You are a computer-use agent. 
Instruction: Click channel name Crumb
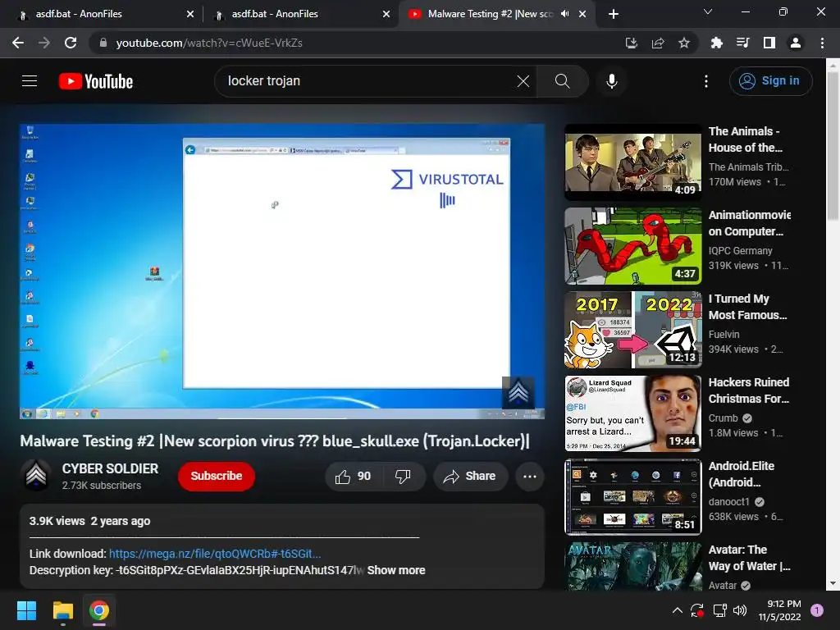[x=724, y=418]
